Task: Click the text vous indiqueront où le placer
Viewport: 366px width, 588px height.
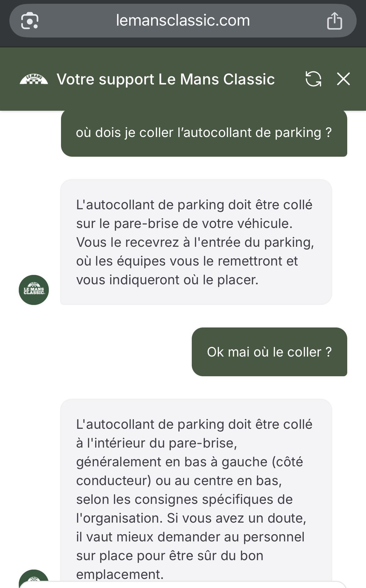Action: point(167,280)
